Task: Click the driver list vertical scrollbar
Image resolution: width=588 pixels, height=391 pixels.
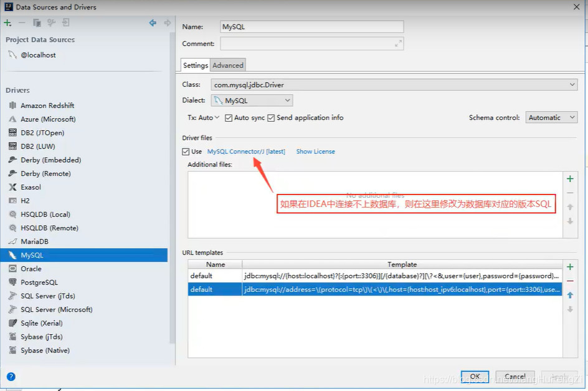Action: coord(173,188)
